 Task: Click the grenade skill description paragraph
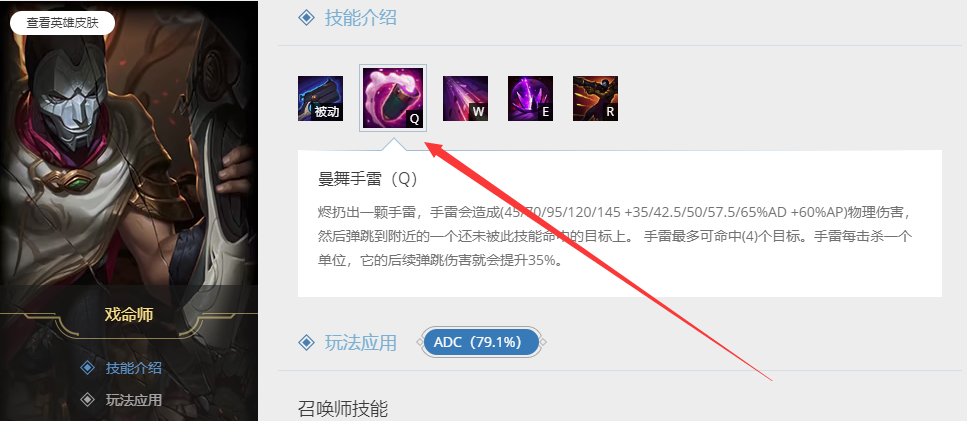[x=615, y=237]
